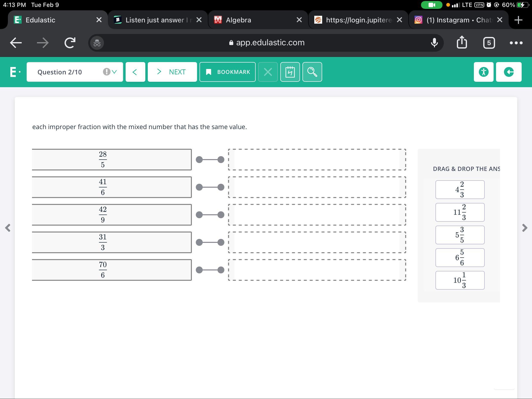Click the crossed-out answer eliminator icon
Screen dimensions: 532x399
(x=268, y=72)
